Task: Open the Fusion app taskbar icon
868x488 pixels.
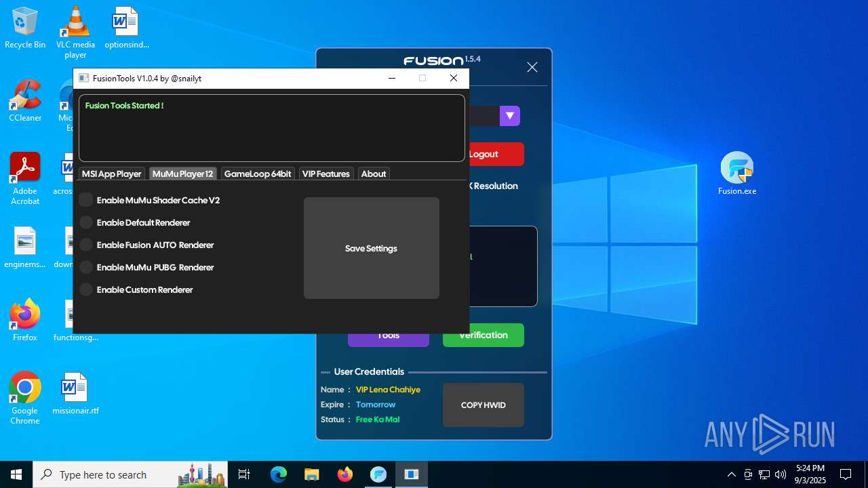Action: [378, 474]
